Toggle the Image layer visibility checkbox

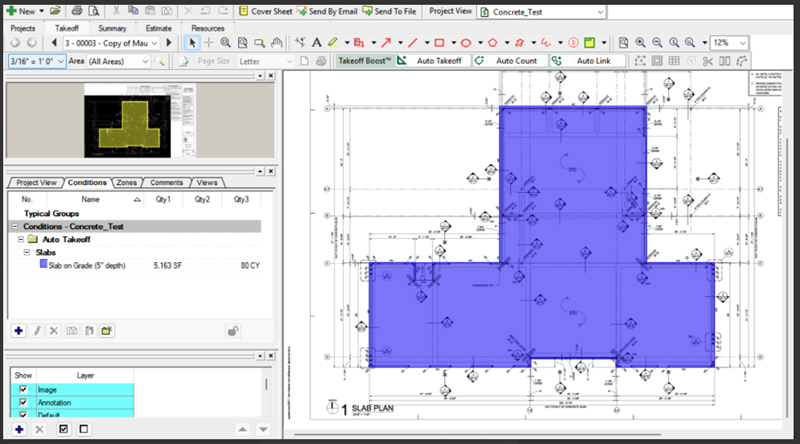[23, 389]
